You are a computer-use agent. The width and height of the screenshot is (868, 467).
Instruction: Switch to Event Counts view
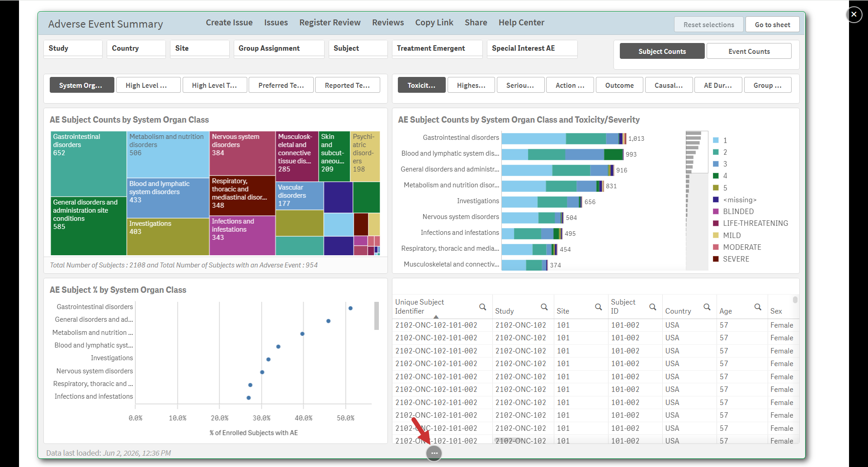tap(749, 51)
